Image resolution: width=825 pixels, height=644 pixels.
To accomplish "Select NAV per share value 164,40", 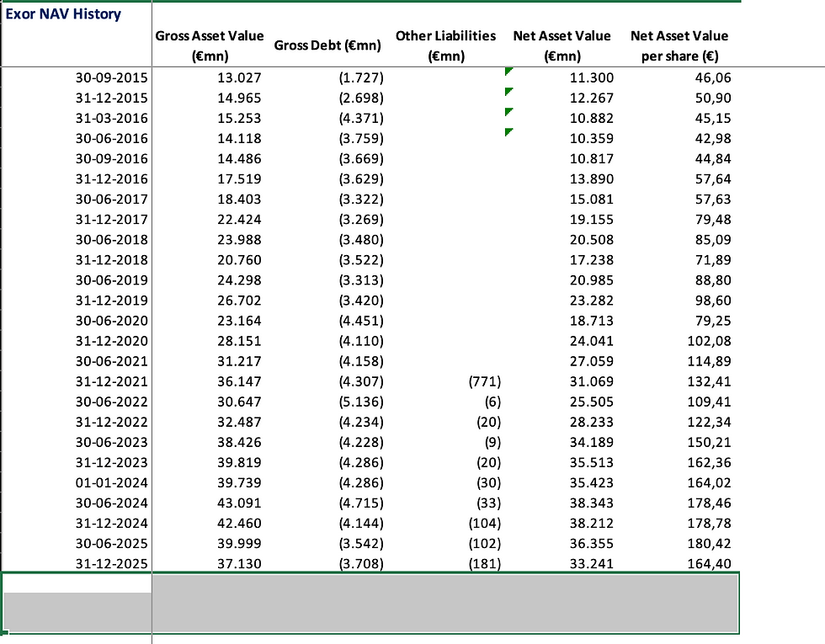I will click(x=709, y=564).
